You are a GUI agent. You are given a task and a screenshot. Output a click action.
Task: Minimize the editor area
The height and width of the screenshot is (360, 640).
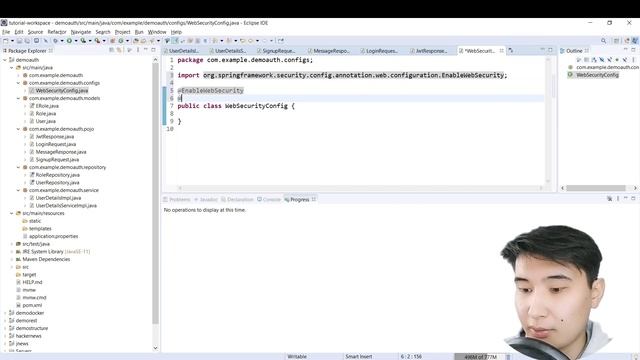point(542,50)
